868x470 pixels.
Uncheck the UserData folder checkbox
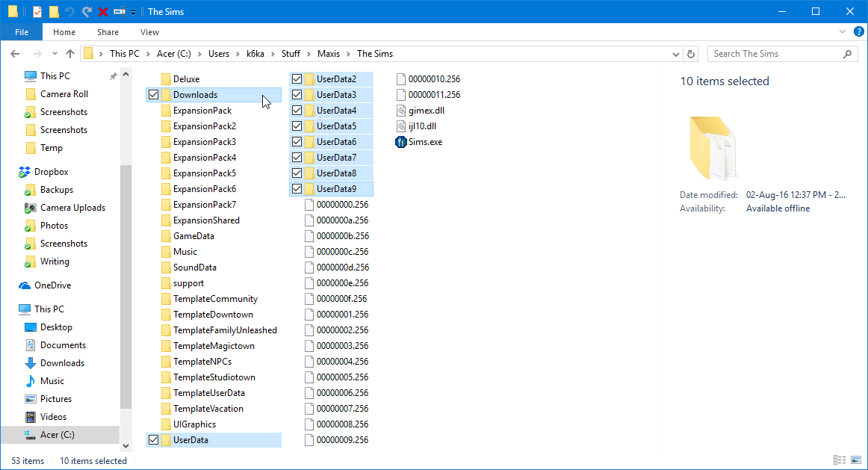point(153,440)
